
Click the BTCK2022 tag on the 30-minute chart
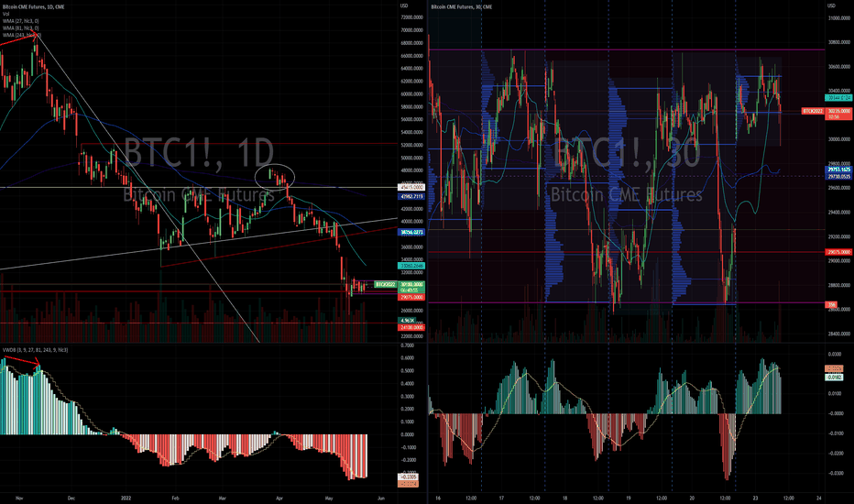pyautogui.click(x=813, y=111)
